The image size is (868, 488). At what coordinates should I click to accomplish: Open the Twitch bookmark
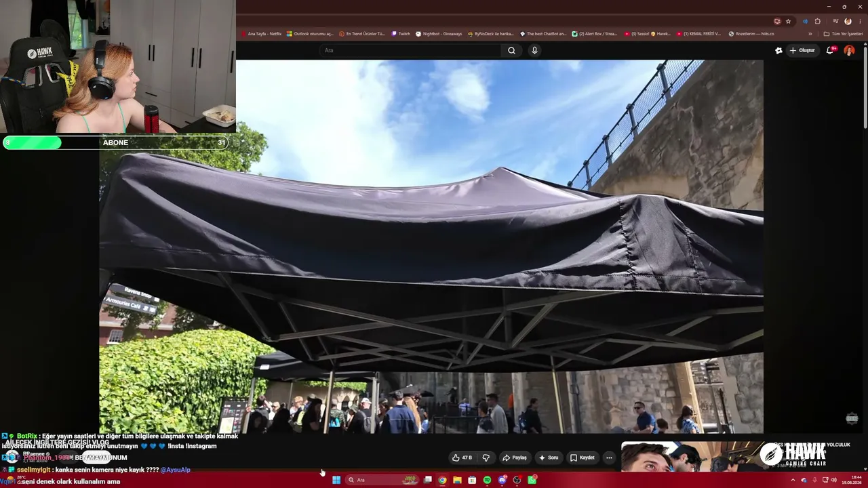click(401, 34)
